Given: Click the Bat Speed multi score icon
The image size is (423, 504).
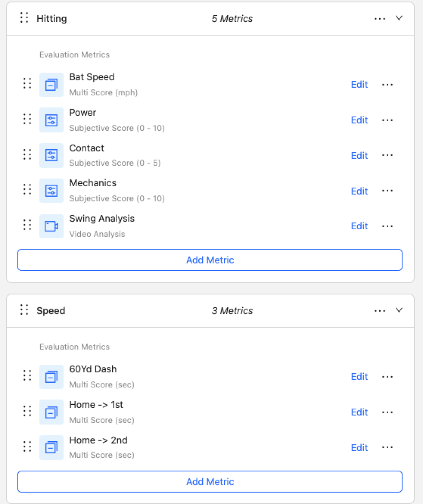Looking at the screenshot, I should (x=51, y=85).
